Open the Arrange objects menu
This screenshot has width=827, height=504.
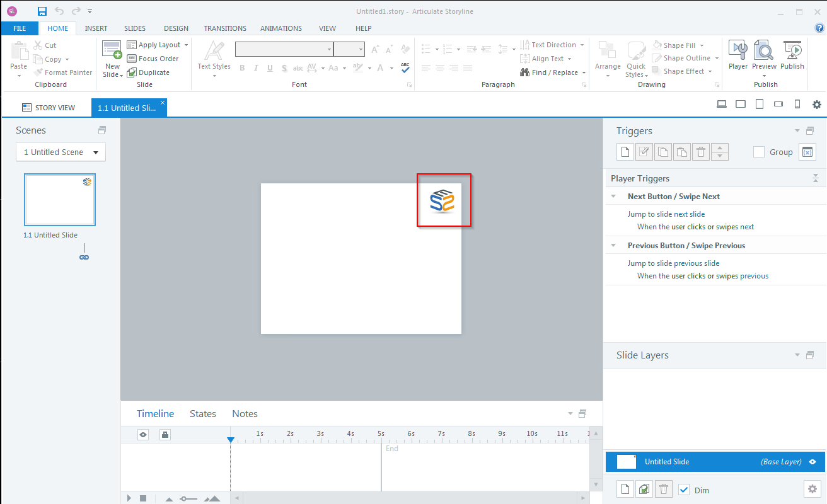click(608, 59)
